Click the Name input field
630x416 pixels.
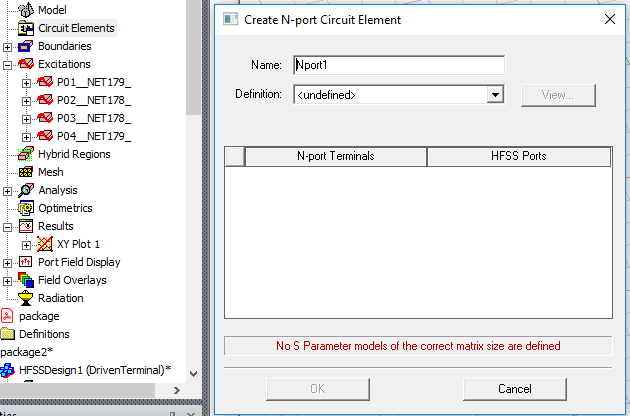[x=398, y=66]
